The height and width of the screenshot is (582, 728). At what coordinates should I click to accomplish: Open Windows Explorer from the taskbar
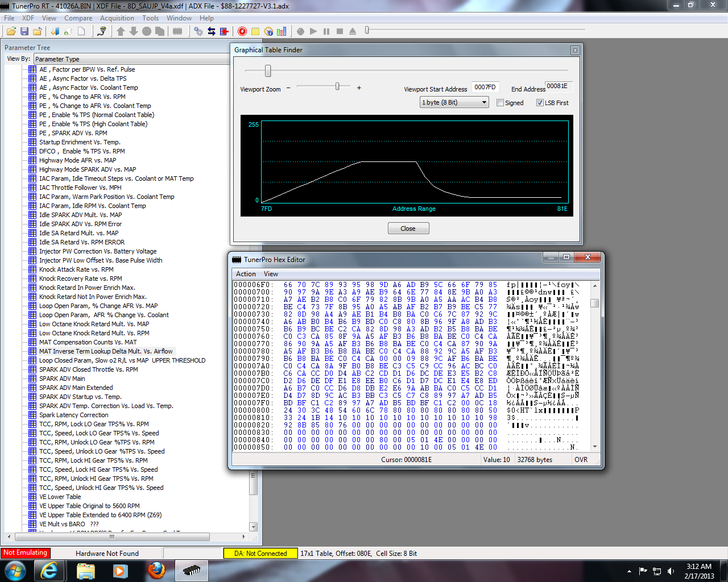(x=85, y=571)
